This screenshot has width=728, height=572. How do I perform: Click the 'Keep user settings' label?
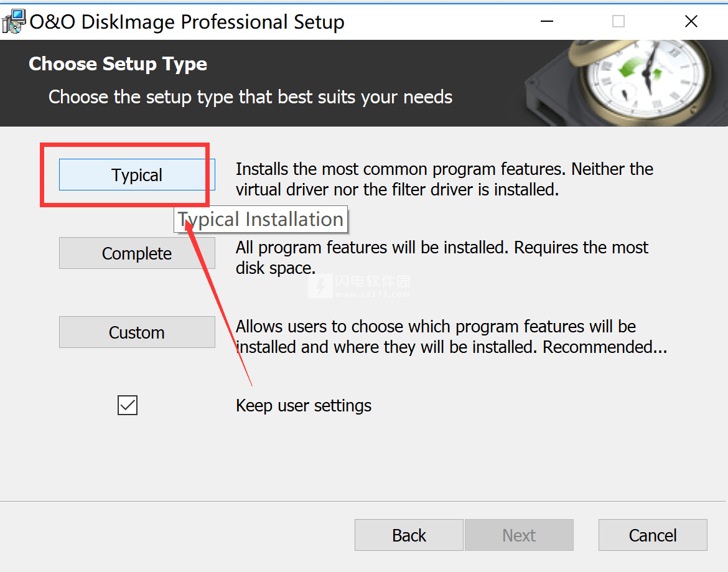(x=304, y=406)
